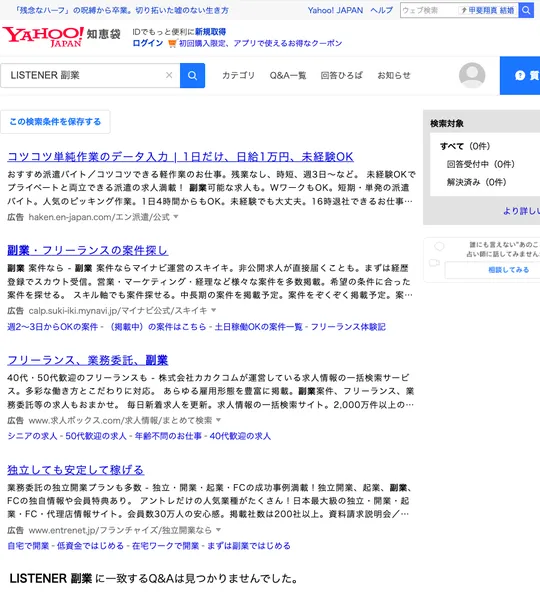
Task: Select すべて（0件） search filter
Action: (x=465, y=146)
